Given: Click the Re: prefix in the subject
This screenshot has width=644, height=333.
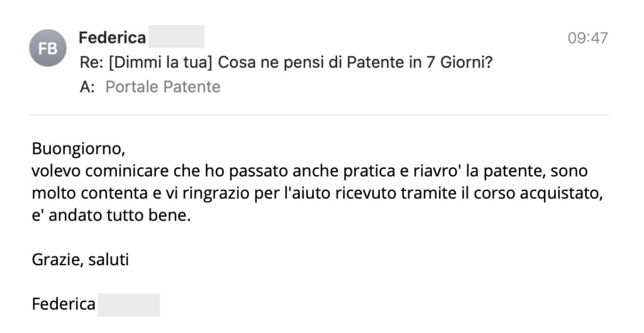Looking at the screenshot, I should click(x=92, y=63).
